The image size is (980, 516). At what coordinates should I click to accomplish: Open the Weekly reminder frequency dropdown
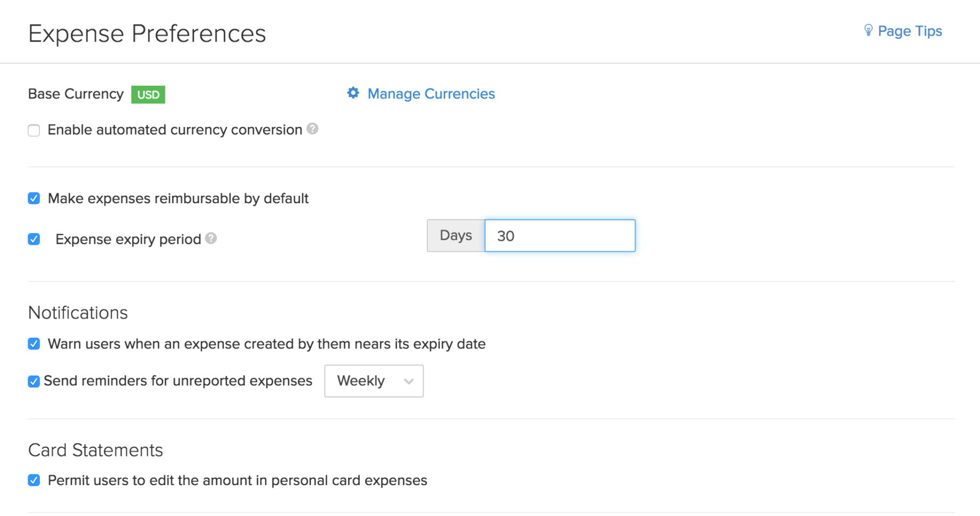[374, 380]
